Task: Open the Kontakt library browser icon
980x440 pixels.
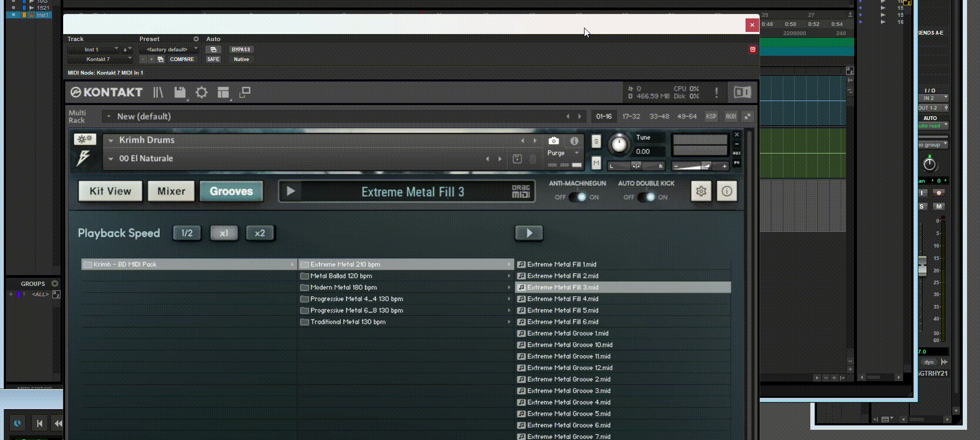Action: click(x=158, y=92)
